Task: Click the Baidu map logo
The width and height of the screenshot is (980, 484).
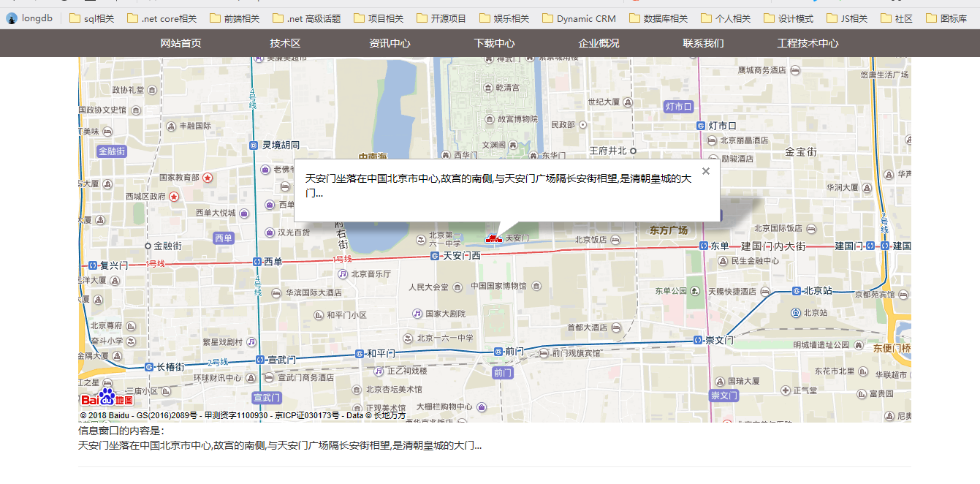Action: click(107, 398)
